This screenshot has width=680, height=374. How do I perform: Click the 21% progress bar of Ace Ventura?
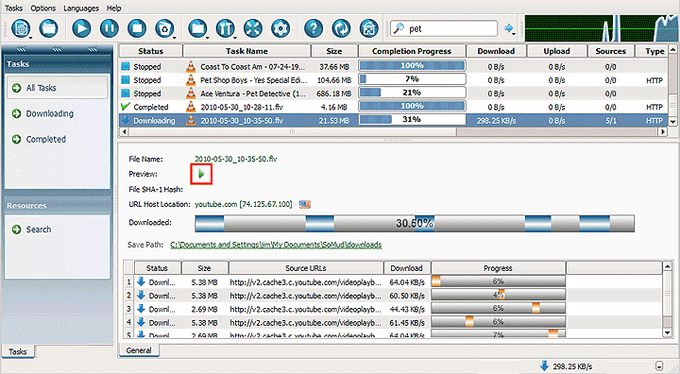pos(412,93)
